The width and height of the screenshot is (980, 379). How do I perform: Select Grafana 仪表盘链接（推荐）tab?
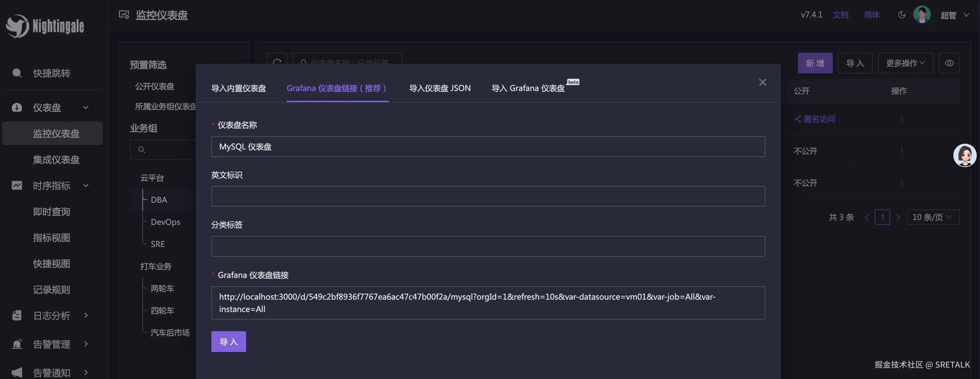coord(338,88)
